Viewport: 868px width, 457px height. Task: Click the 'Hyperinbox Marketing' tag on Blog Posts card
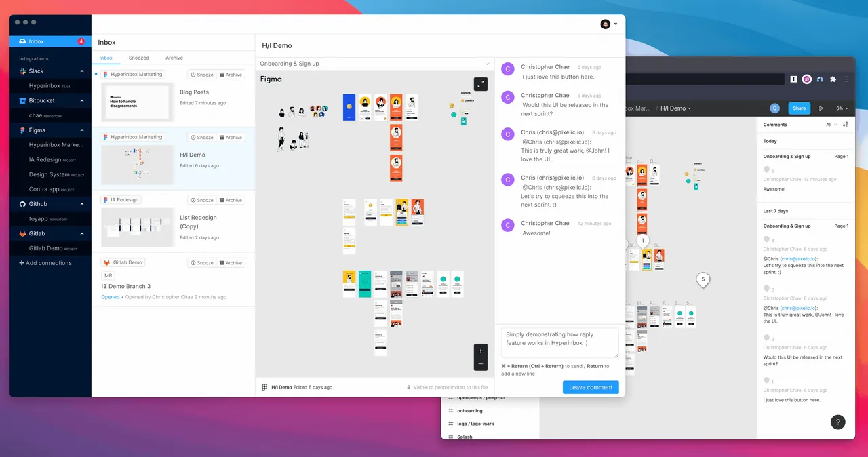point(133,75)
